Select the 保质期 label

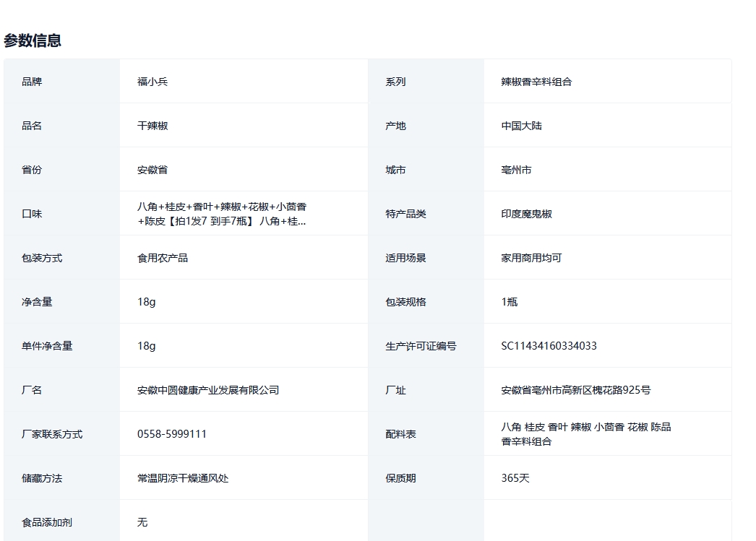(400, 478)
